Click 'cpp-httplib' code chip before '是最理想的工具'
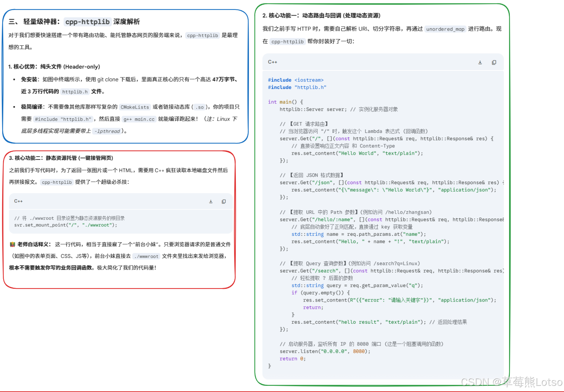 [202, 36]
